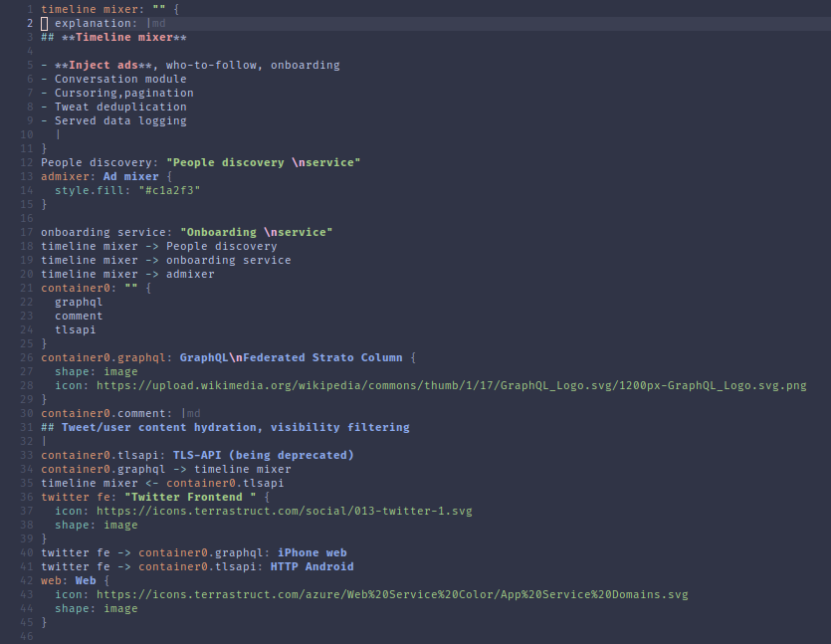The image size is (831, 644).
Task: Click the '#c1a2f3' color value
Action: tap(169, 190)
